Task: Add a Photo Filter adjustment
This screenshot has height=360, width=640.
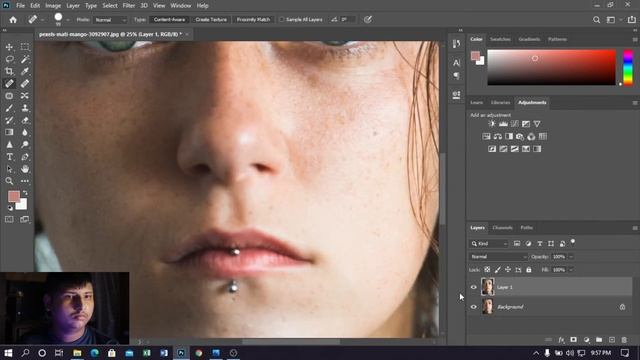Action: coord(520,136)
